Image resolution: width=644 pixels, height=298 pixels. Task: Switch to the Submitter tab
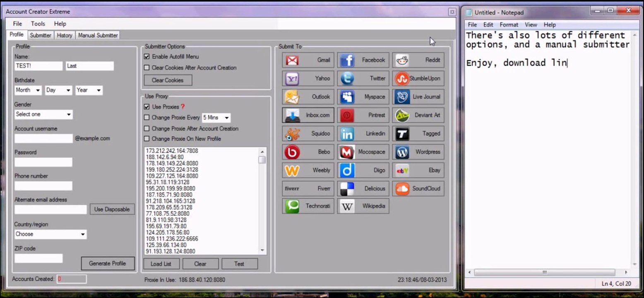tap(41, 36)
